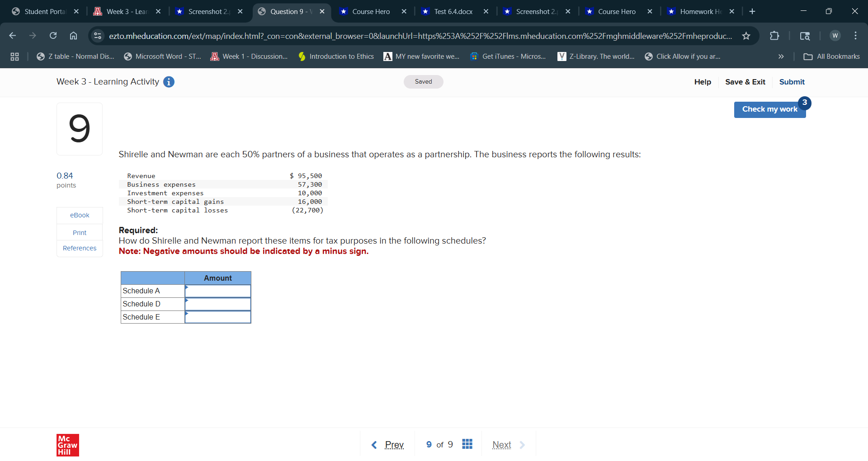Open the question navigation grid icon

[467, 444]
